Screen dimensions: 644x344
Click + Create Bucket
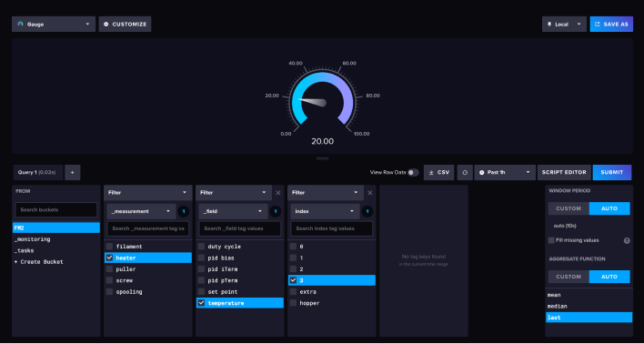pyautogui.click(x=56, y=262)
